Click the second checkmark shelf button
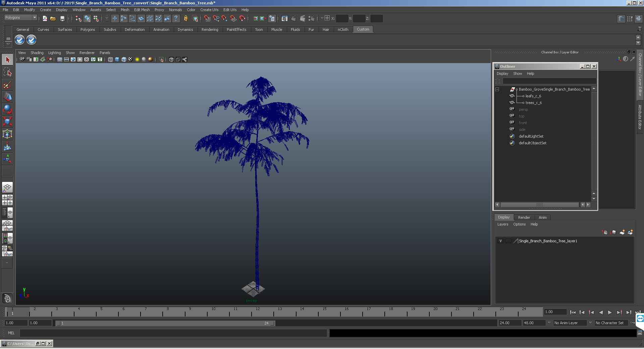 tap(31, 40)
